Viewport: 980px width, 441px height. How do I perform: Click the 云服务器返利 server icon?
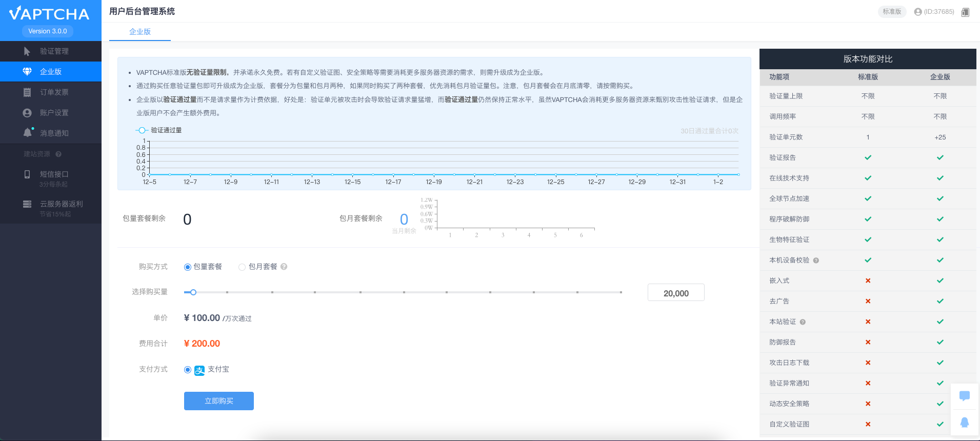pos(27,204)
